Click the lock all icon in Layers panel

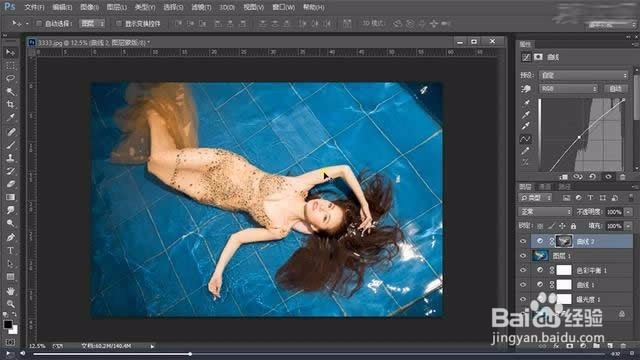click(573, 226)
